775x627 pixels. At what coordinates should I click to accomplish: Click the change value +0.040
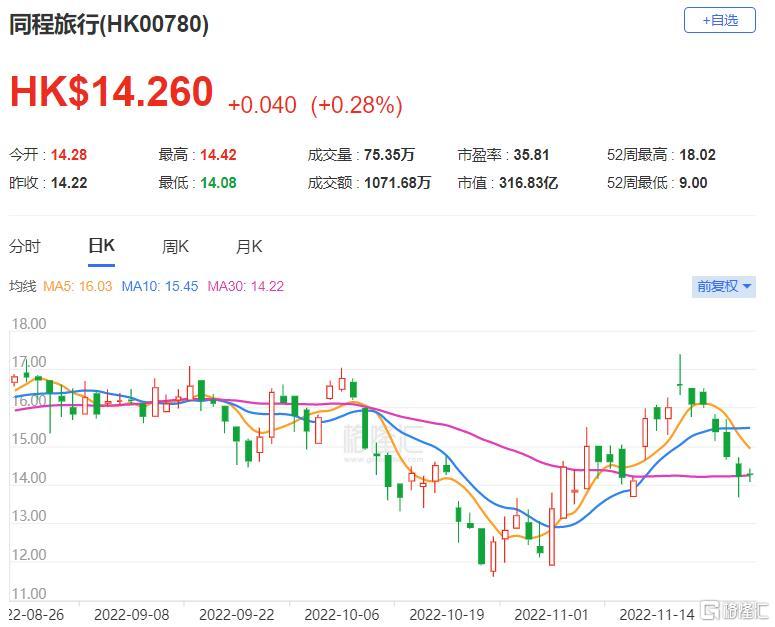tap(262, 105)
